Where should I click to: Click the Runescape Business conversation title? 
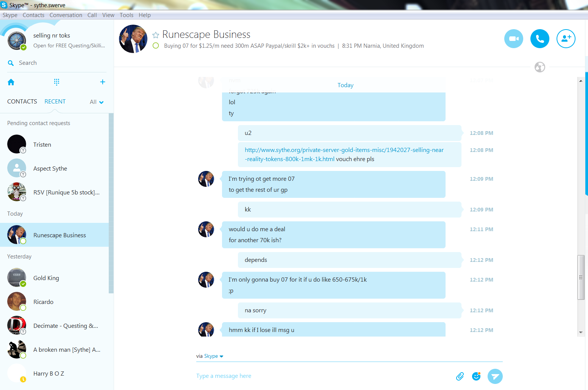pyautogui.click(x=206, y=34)
